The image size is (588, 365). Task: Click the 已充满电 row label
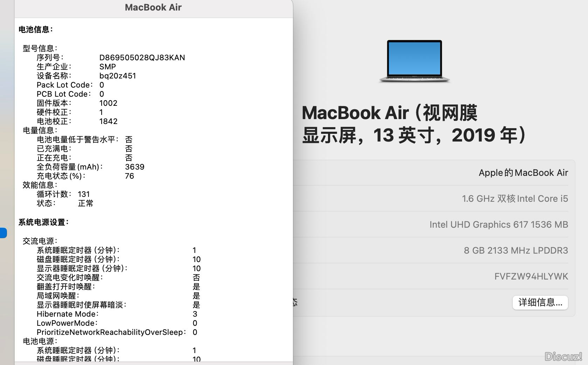pyautogui.click(x=54, y=149)
